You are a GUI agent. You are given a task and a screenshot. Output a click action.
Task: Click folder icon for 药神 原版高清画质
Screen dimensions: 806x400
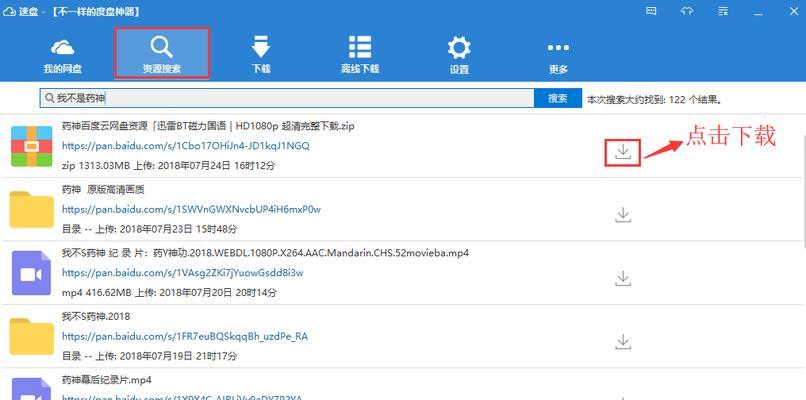(31, 209)
